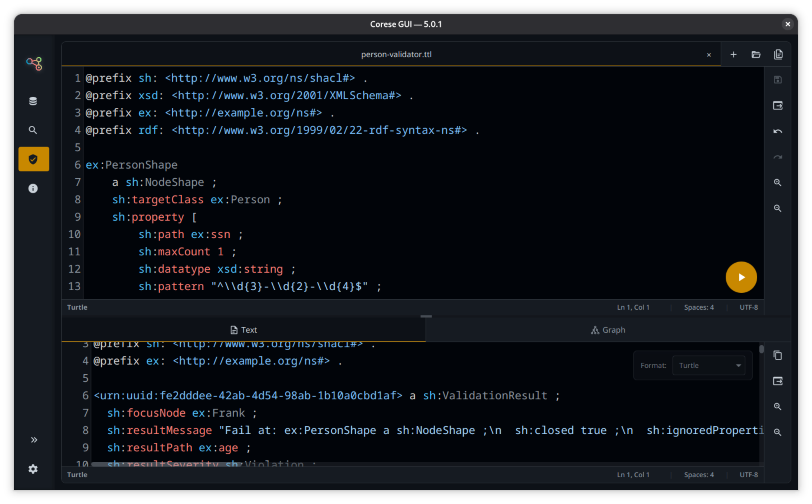Save the editor file
This screenshot has width=812, height=504.
(x=778, y=80)
